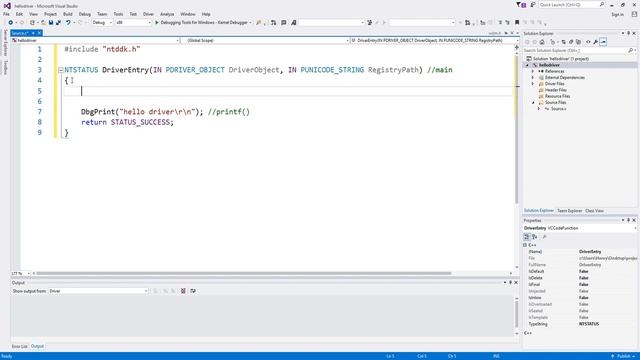
Task: Click Solution Explorer Properties wrench icon
Action: coord(596,42)
